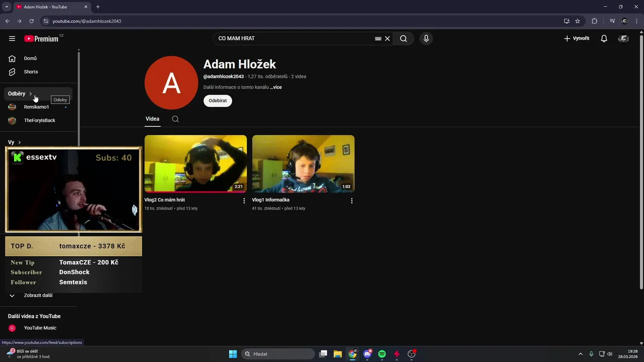Click the Vlog1 Informačka title
The height and width of the screenshot is (362, 644).
[x=271, y=200]
